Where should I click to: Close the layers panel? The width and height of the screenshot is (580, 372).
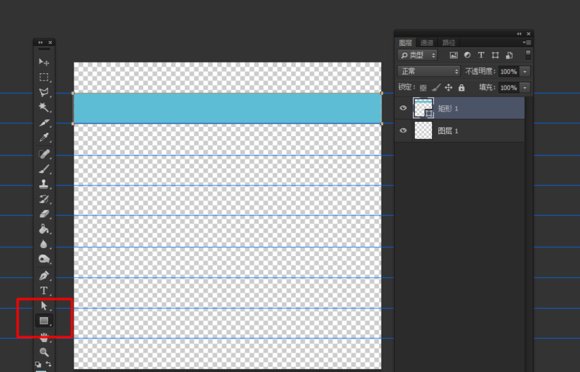pyautogui.click(x=528, y=34)
